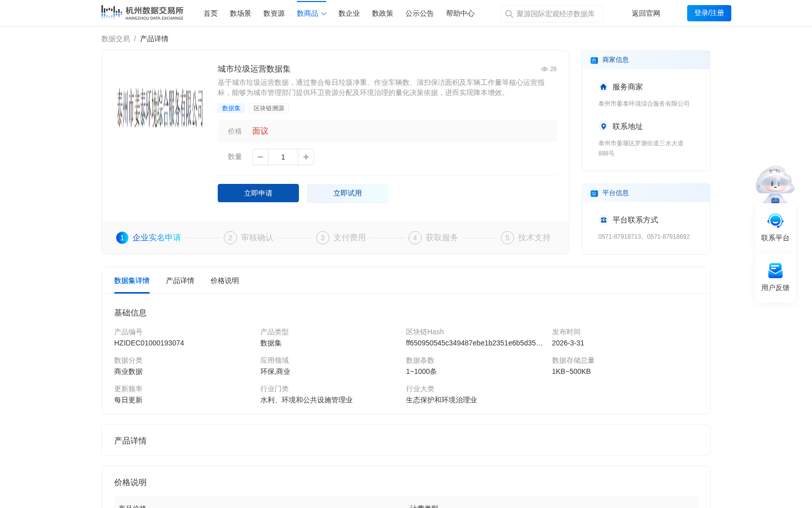
Task: Click step 5 技术支持
Action: click(526, 238)
